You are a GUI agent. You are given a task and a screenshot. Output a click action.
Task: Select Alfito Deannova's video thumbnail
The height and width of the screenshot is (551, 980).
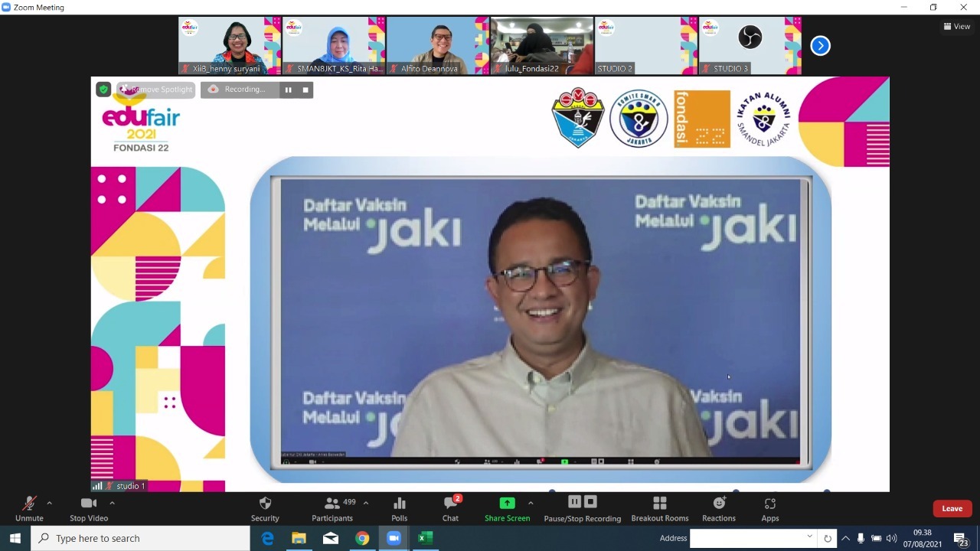pyautogui.click(x=437, y=45)
